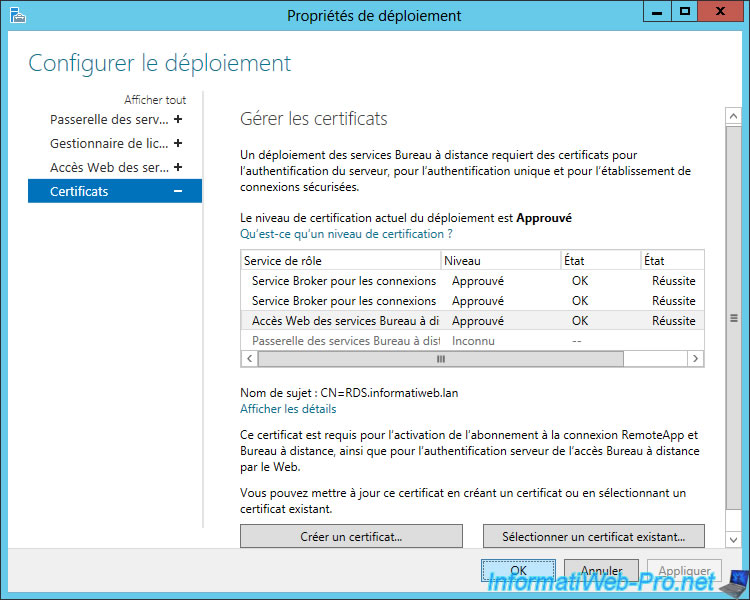Open the Qu'est-ce qu'un niveau de certification link
This screenshot has width=750, height=600.
point(346,234)
